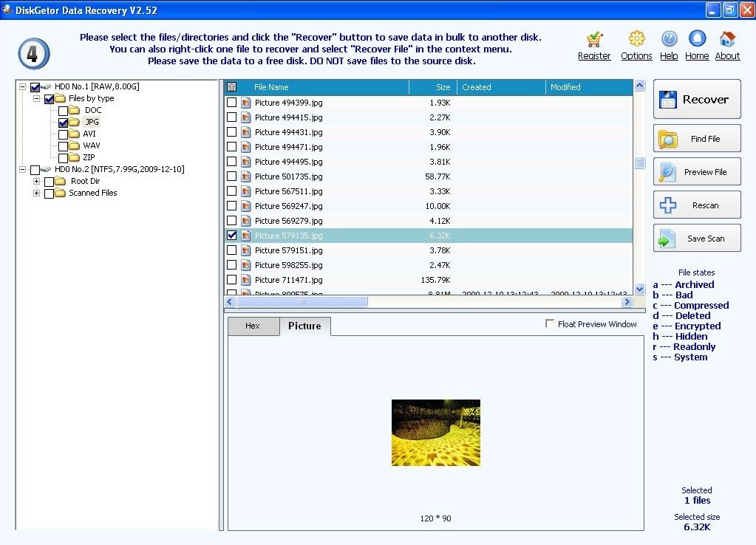Click the Rescan button
This screenshot has width=756, height=545.
coord(697,205)
